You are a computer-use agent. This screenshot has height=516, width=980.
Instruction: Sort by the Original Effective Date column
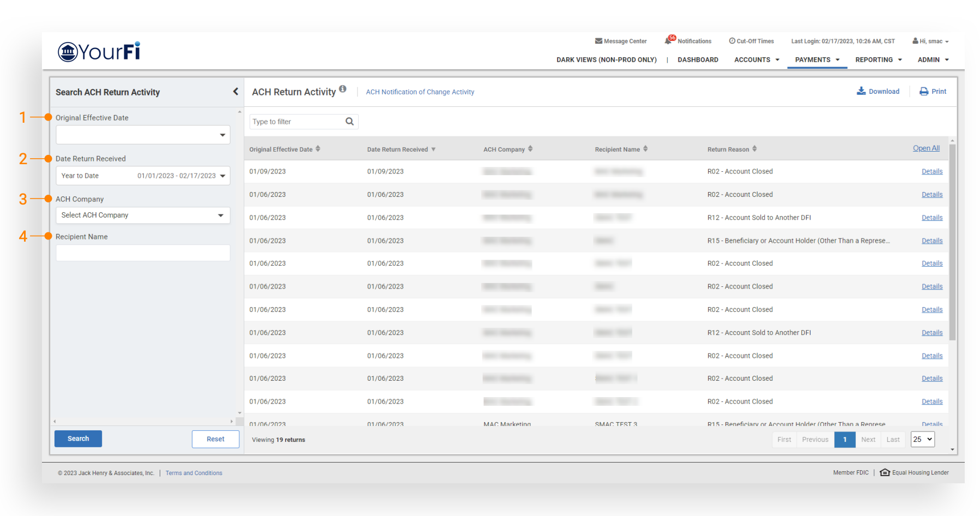tap(318, 149)
